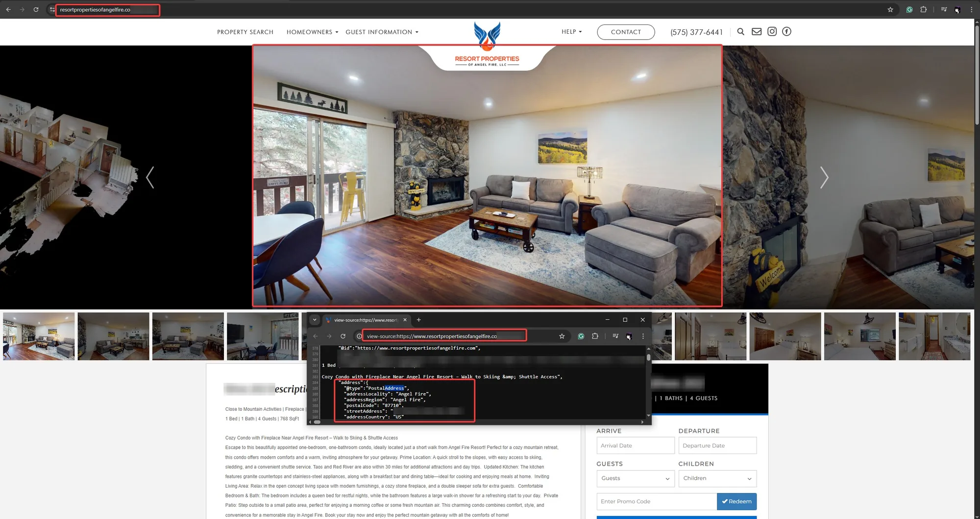Select the view-source browser tab

(x=366, y=320)
